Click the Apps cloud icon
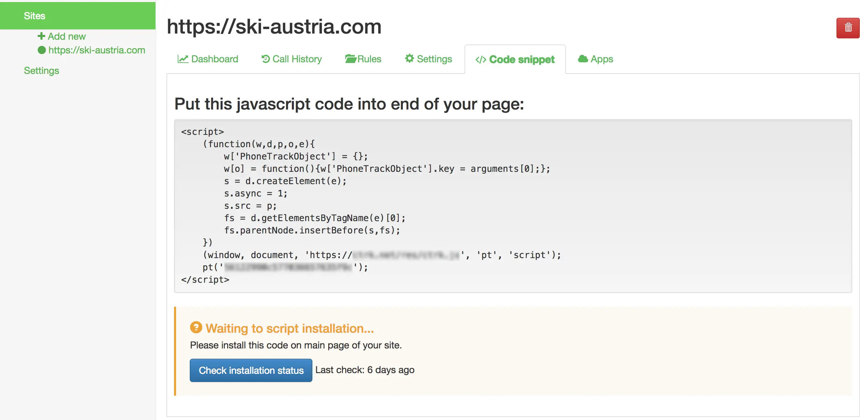Image resolution: width=868 pixels, height=420 pixels. (583, 59)
